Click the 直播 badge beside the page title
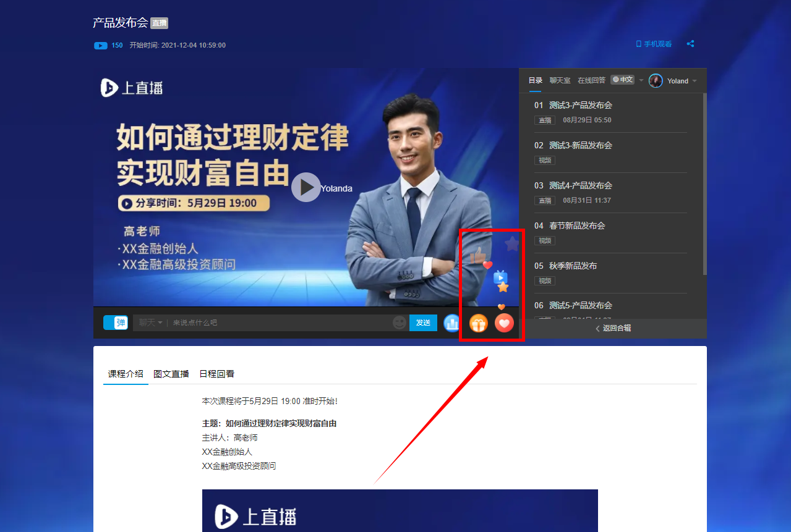Viewport: 791px width, 532px height. pos(160,23)
